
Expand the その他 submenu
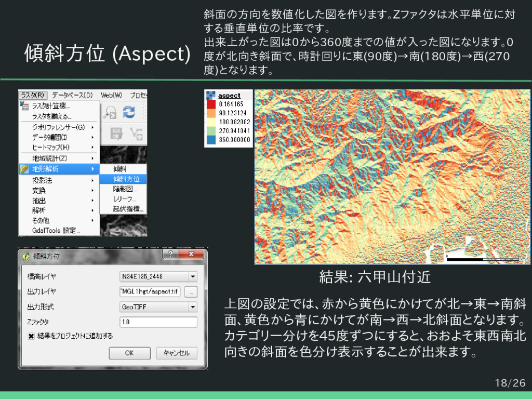(x=59, y=220)
